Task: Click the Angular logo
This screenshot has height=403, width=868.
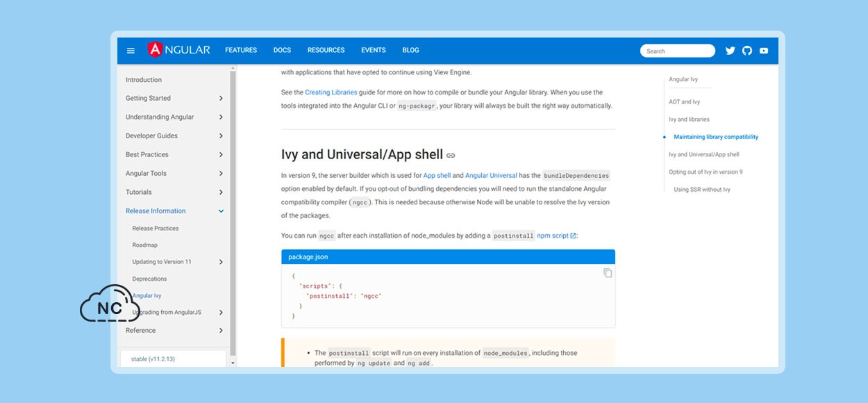Action: (x=178, y=50)
